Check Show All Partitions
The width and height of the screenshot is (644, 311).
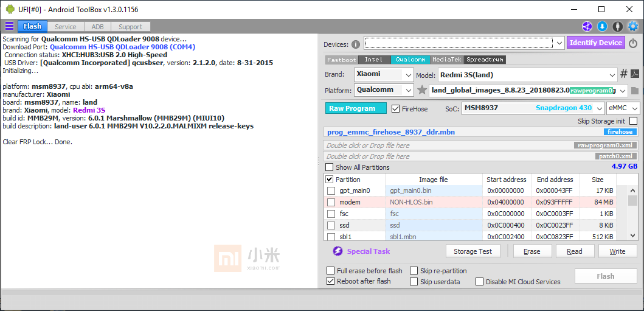point(330,167)
